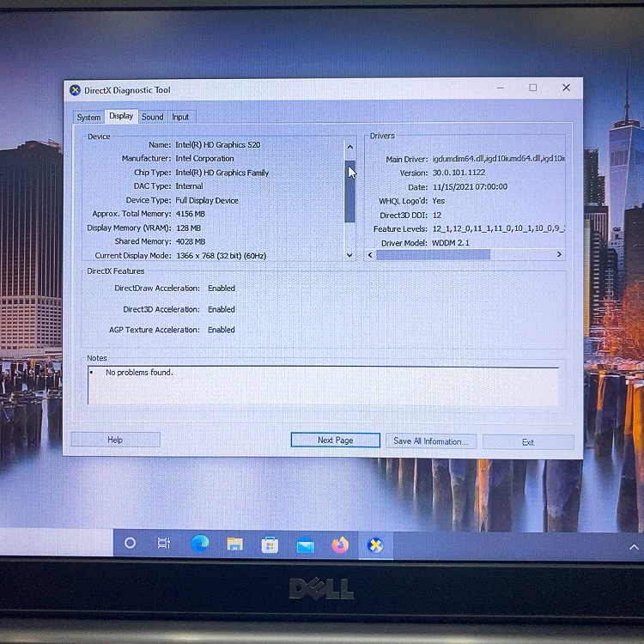This screenshot has height=644, width=644.
Task: Open Task View from the taskbar
Action: 164,544
